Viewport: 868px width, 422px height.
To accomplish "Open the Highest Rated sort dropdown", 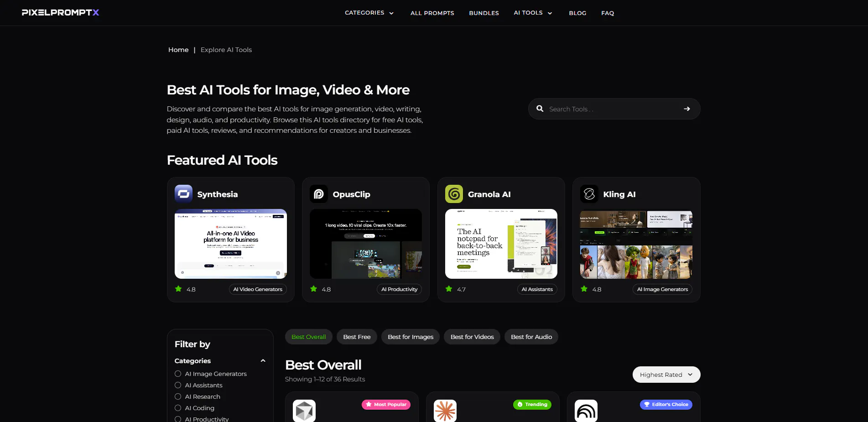I will (x=666, y=375).
